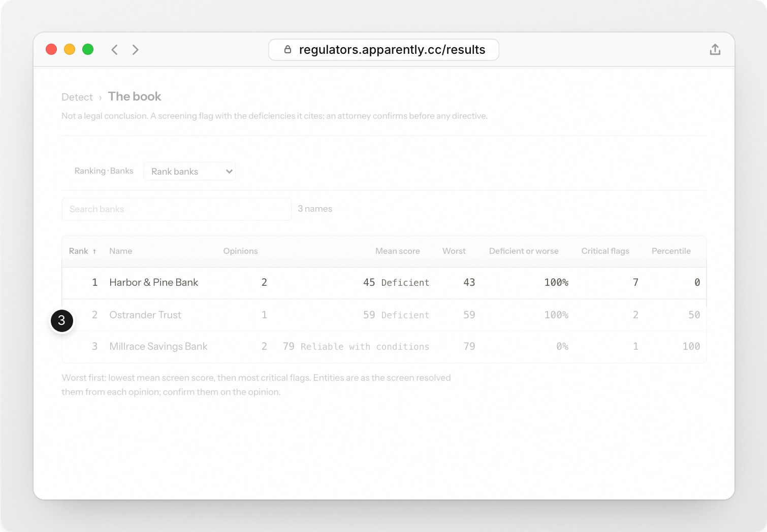The image size is (767, 532).
Task: Sort by Opinions column header
Action: tap(240, 251)
